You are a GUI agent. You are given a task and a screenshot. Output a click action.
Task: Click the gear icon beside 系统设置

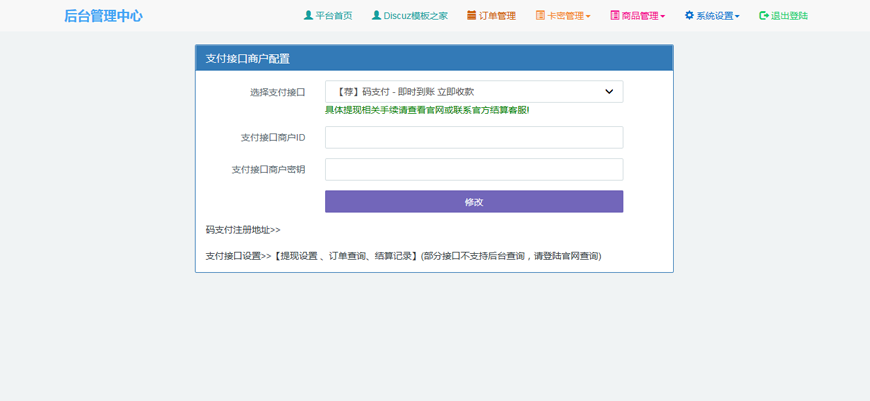pos(689,16)
